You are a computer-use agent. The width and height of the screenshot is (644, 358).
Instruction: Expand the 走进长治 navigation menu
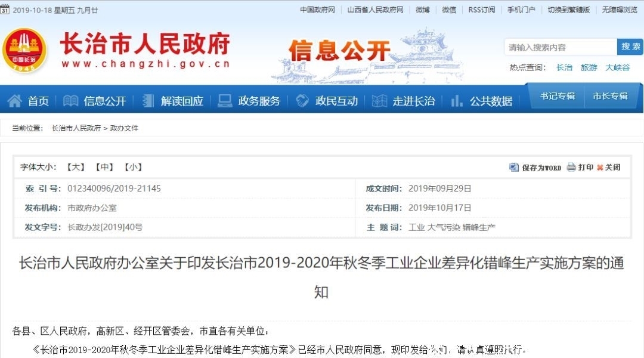413,101
